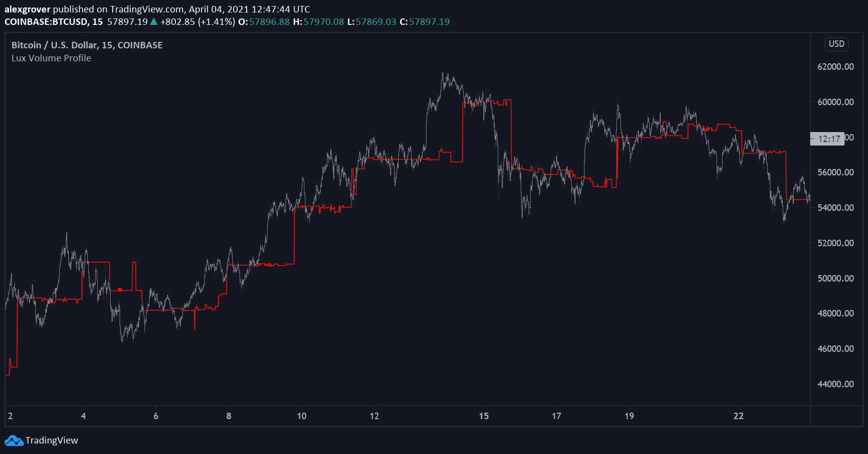Click the 44000.00 price axis label
Screen dimensions: 868x454
(x=836, y=384)
